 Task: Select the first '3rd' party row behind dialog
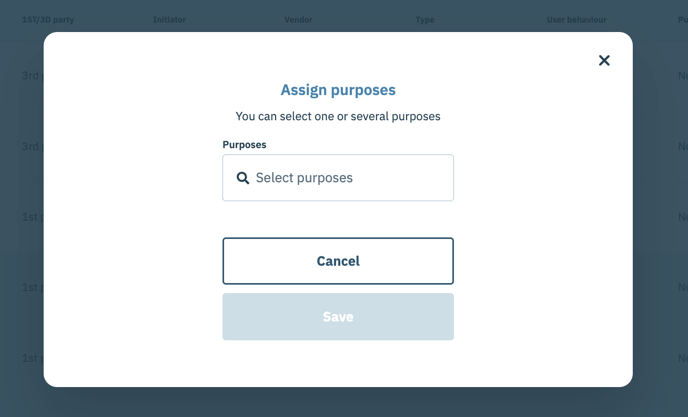coord(32,75)
